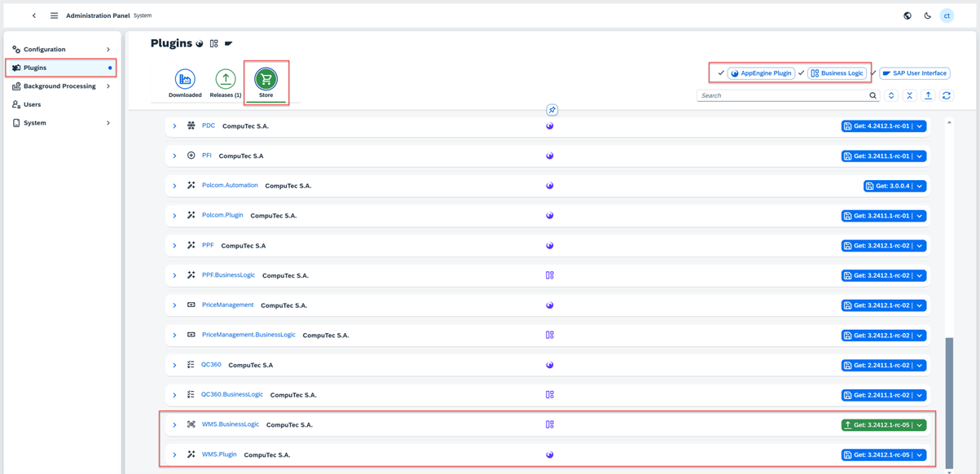Click the upload plugin icon
The image size is (980, 474).
pos(928,96)
